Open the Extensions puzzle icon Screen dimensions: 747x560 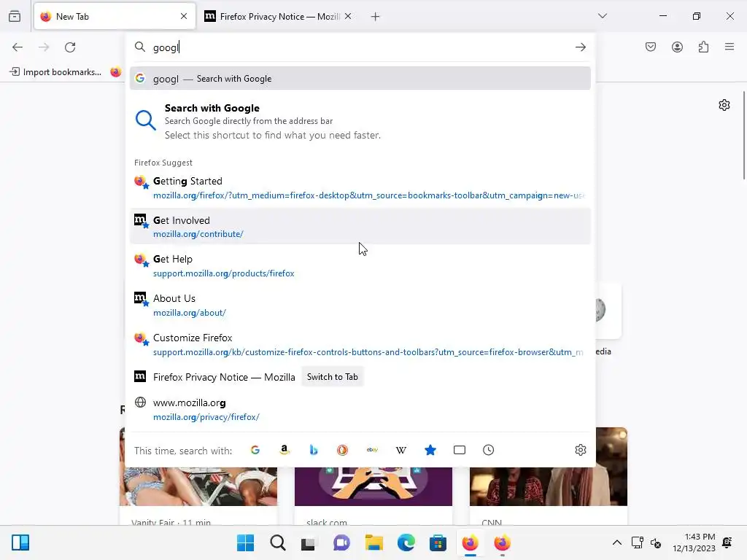point(703,47)
